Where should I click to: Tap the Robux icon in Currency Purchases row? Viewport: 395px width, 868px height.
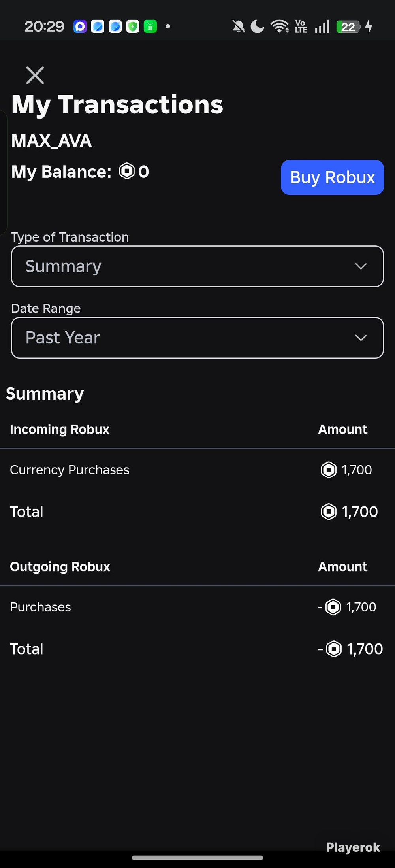tap(329, 470)
